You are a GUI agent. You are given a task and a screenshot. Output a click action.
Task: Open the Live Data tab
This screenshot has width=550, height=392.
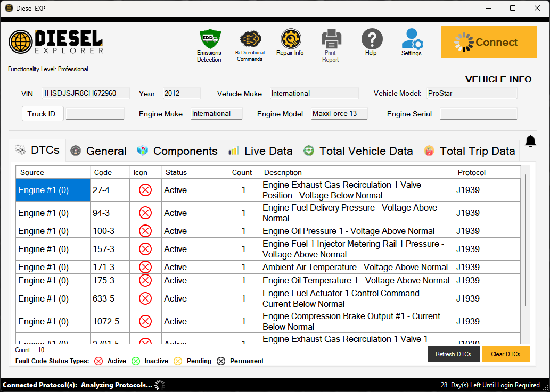[260, 151]
